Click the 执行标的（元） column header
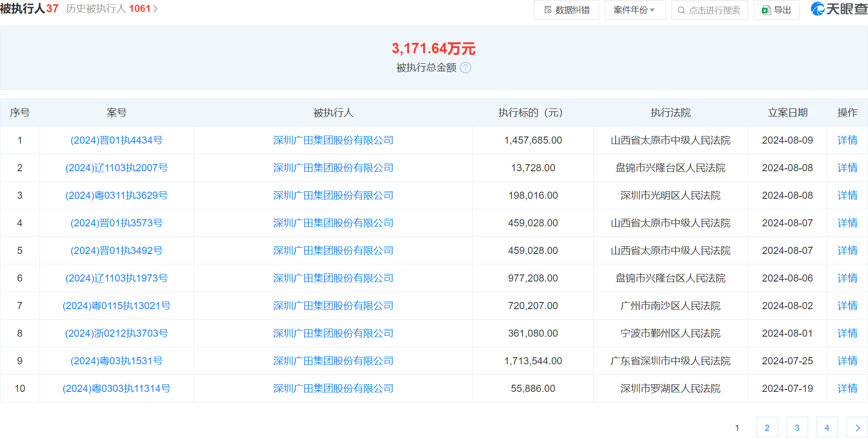 click(533, 113)
